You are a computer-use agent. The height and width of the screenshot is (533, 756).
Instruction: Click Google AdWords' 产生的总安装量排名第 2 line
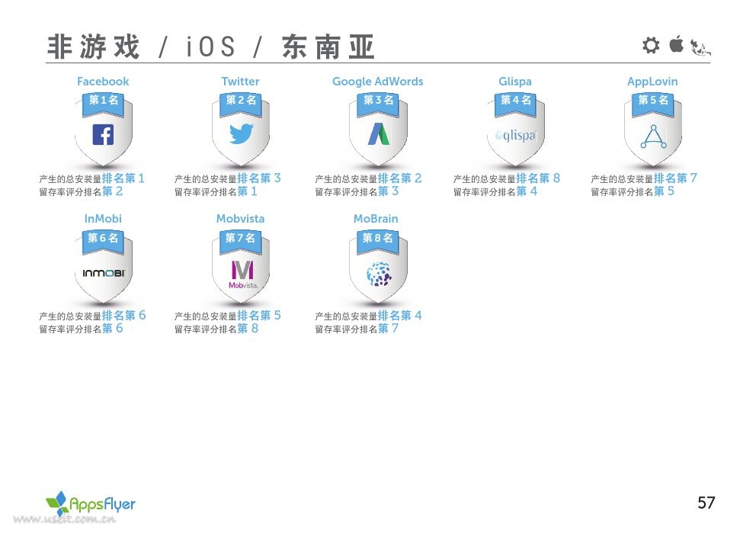[x=368, y=178]
